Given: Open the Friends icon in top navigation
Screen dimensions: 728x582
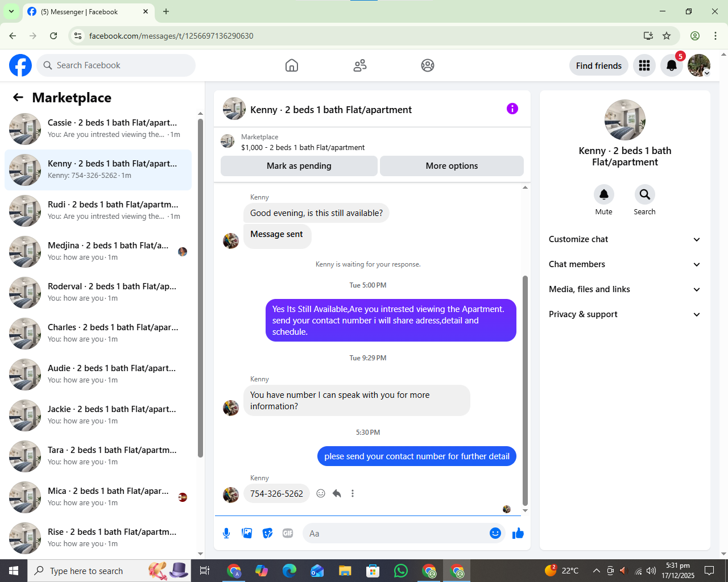Looking at the screenshot, I should pyautogui.click(x=360, y=65).
